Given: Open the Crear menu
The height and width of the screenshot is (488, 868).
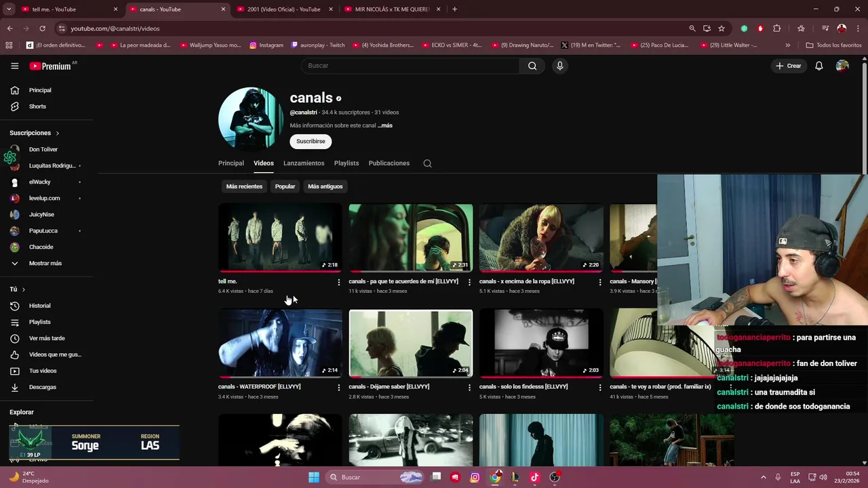Looking at the screenshot, I should click(789, 66).
